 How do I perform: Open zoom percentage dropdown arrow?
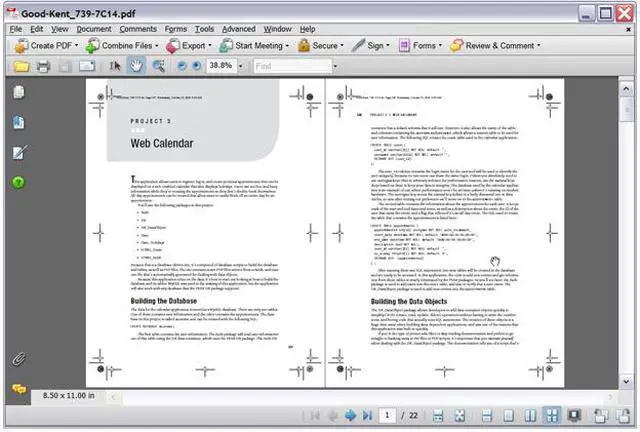[x=241, y=66]
